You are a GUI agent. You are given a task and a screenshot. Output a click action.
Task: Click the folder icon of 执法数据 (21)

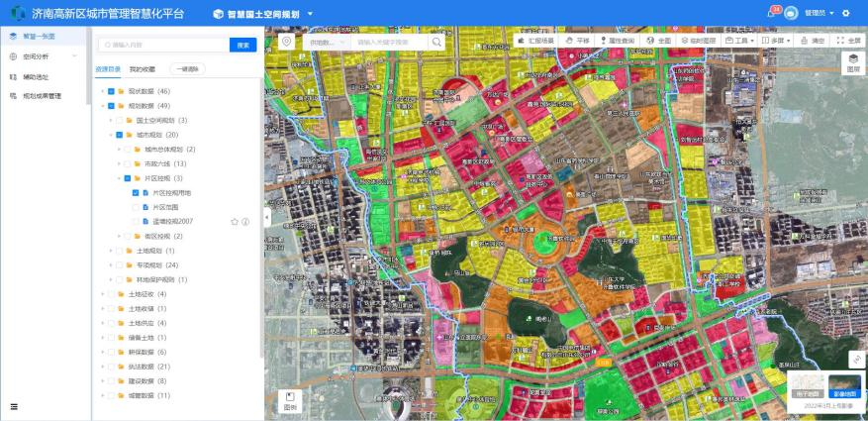(121, 367)
